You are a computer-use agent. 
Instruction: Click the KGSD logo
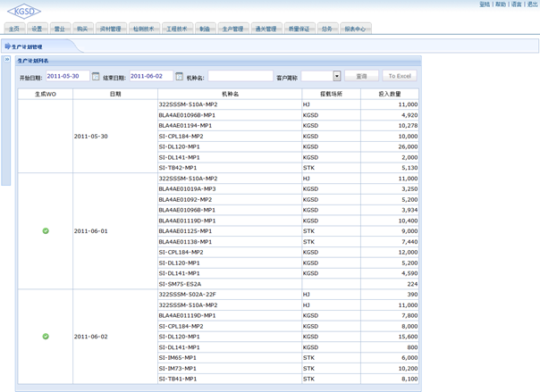24,12
